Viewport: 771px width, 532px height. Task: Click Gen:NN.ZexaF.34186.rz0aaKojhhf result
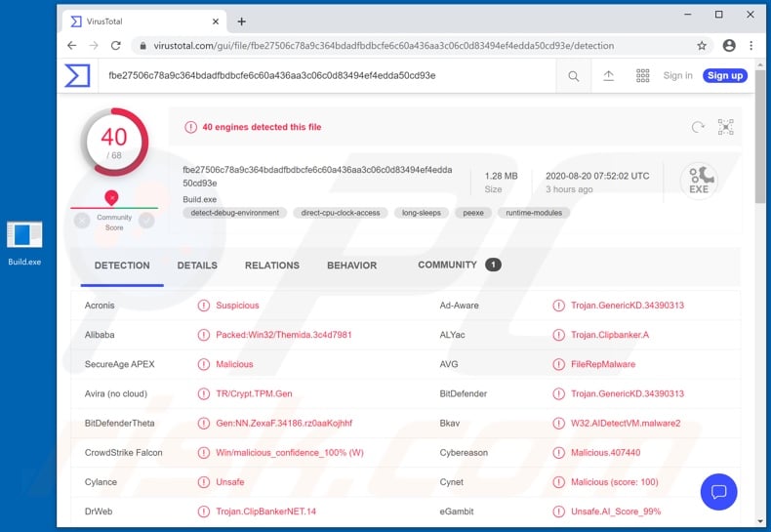tap(284, 424)
